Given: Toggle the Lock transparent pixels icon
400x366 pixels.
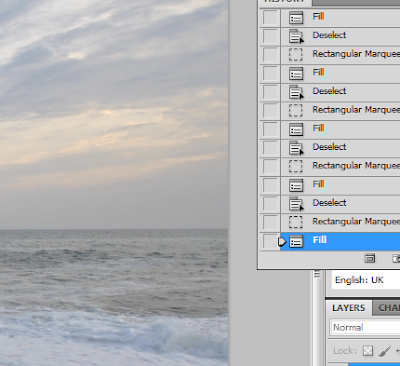Looking at the screenshot, I should point(368,351).
